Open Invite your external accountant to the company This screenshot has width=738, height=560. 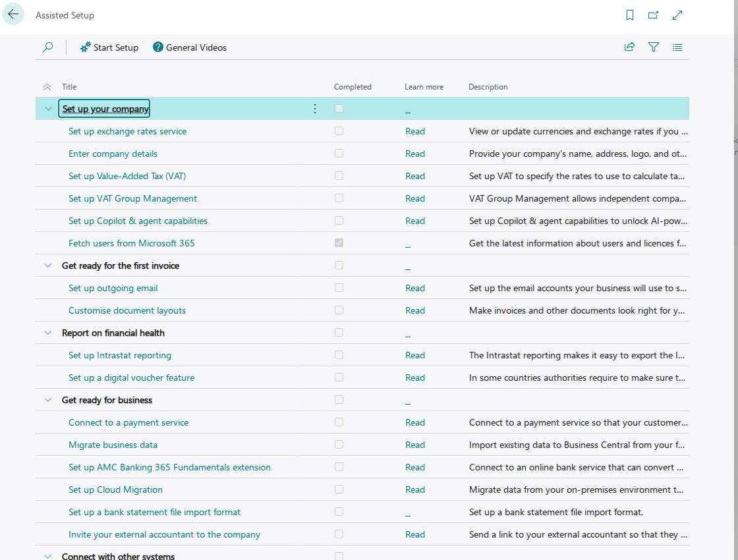[164, 534]
